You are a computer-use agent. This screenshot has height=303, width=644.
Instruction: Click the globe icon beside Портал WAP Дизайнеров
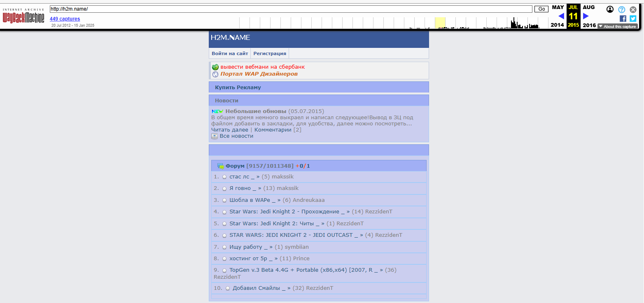click(x=215, y=74)
